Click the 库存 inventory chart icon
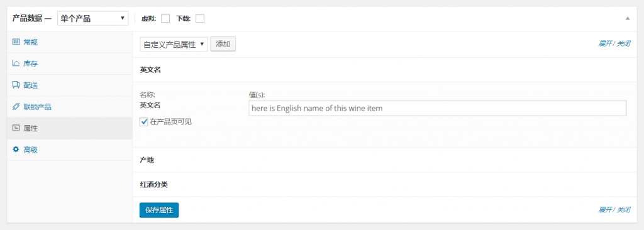 [x=16, y=63]
